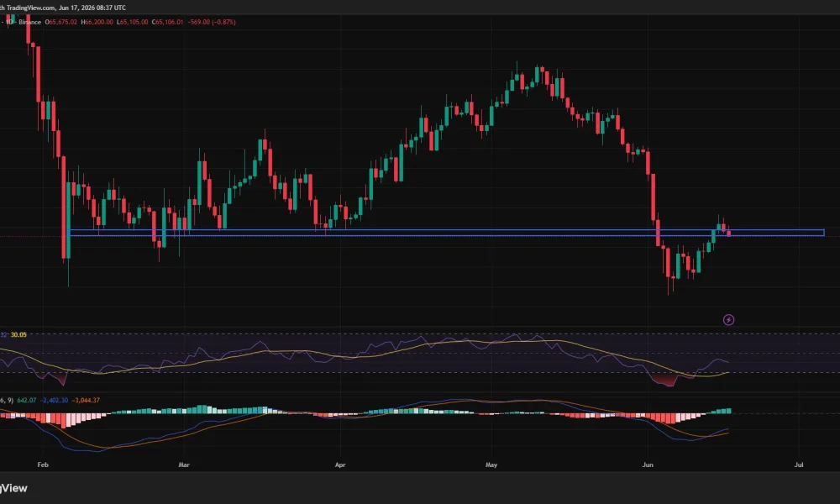
Task: Select the blue horizontal support zone rectangle
Action: coord(447,233)
